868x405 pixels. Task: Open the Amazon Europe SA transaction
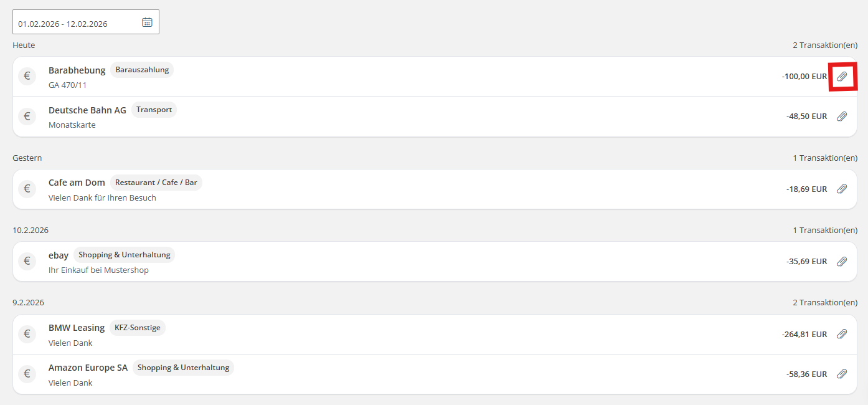click(88, 368)
